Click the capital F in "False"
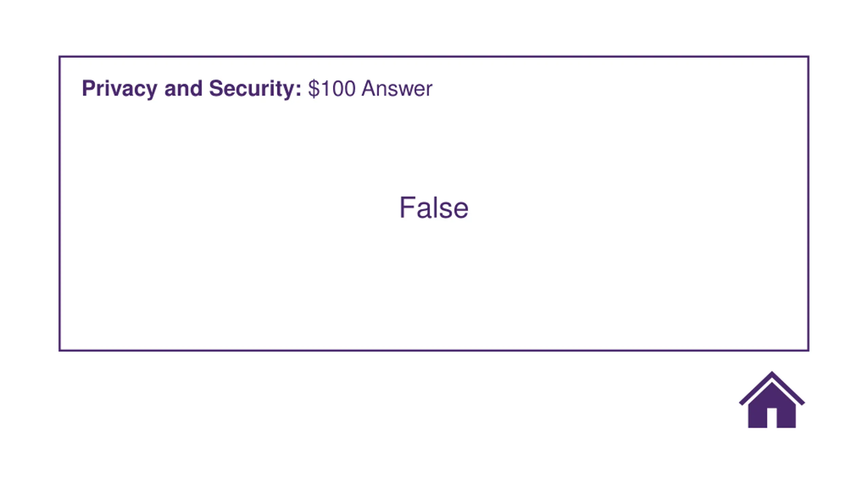 click(x=407, y=207)
